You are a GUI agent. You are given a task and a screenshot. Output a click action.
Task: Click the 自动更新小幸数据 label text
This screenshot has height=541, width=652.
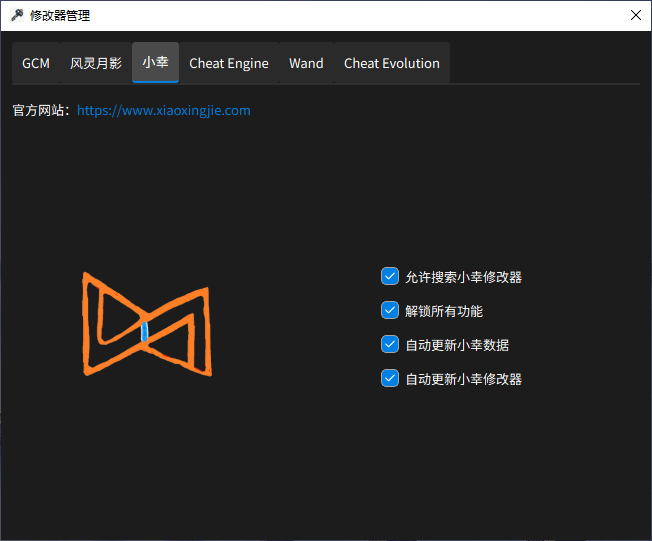457,345
